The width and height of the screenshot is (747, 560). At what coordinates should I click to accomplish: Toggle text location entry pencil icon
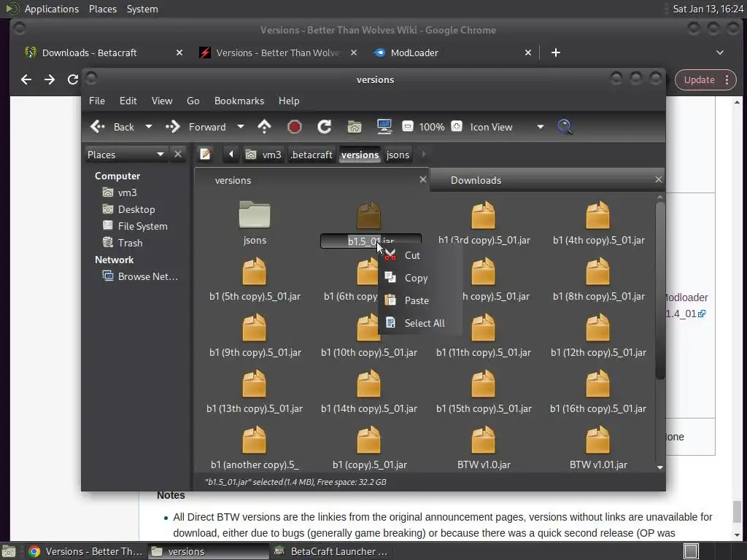tap(205, 155)
